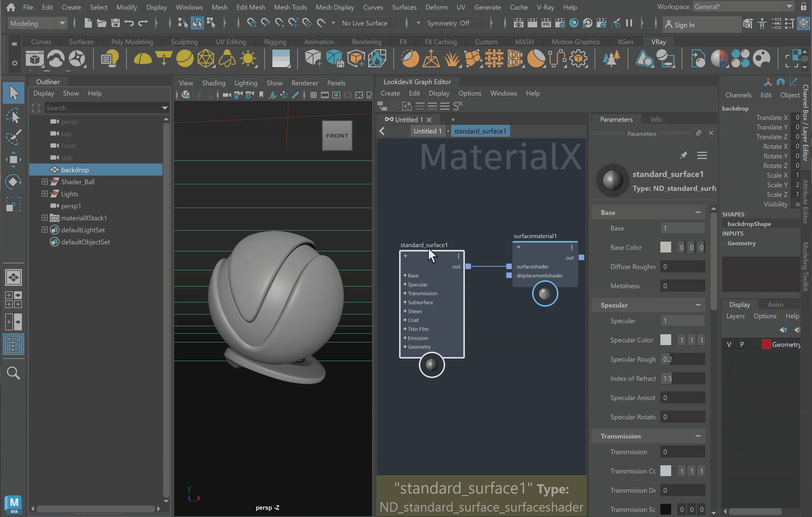This screenshot has width=812, height=517.
Task: Open the standard_surface1 node three-dot menu
Action: [458, 256]
